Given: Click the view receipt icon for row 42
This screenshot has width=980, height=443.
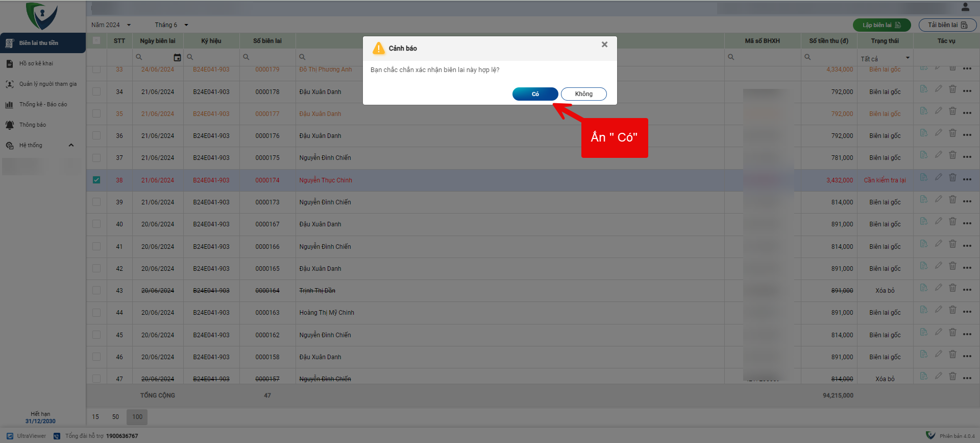Looking at the screenshot, I should 923,266.
